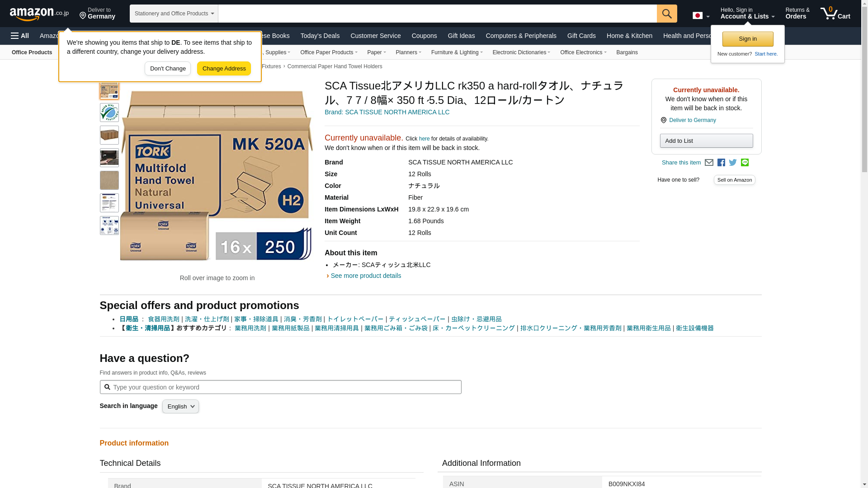Image resolution: width=868 pixels, height=488 pixels.
Task: Open the Search in language English dropdown
Action: tap(180, 406)
